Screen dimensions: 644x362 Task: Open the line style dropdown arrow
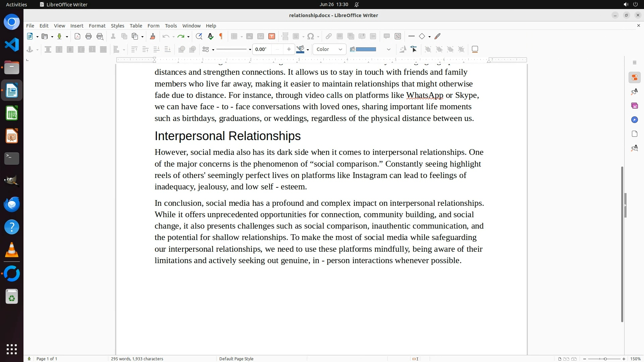coord(250,50)
